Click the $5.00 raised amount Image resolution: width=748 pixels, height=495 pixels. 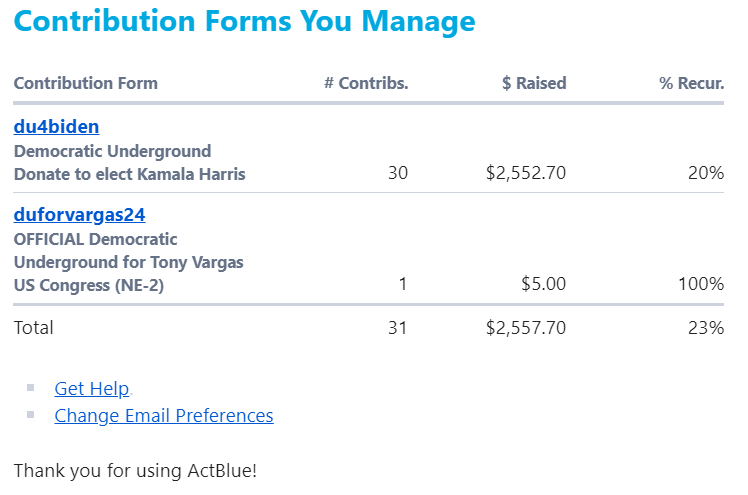[543, 284]
